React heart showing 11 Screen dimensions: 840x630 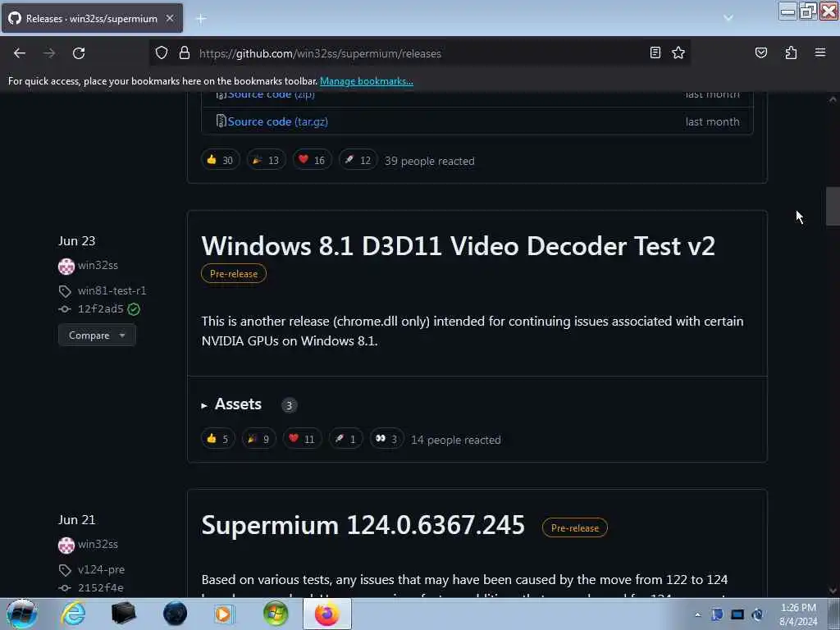[x=302, y=439]
